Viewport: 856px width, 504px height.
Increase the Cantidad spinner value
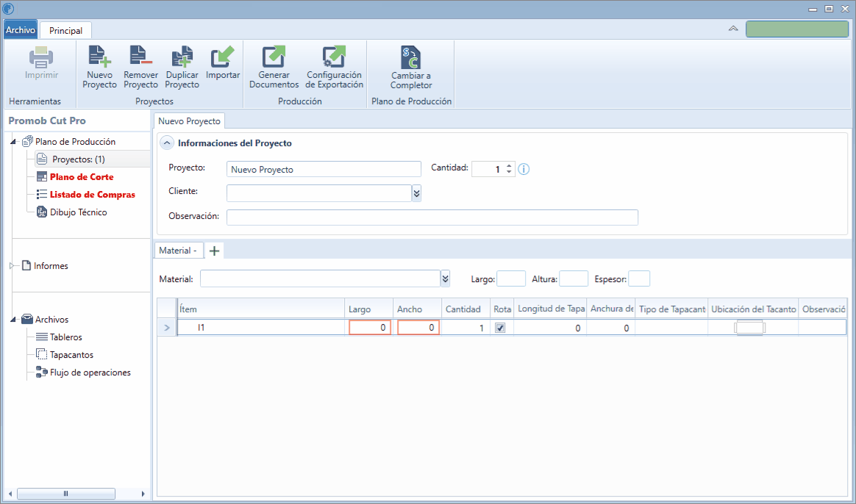[x=509, y=166]
